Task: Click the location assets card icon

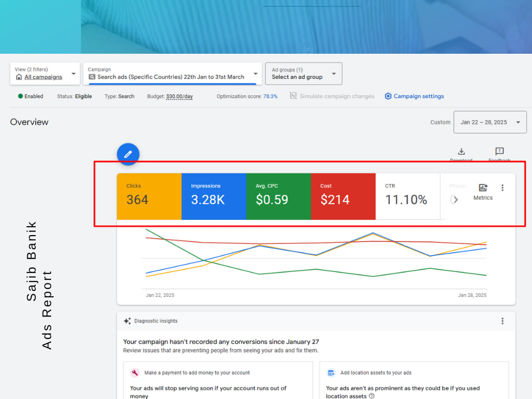Action: tap(331, 372)
